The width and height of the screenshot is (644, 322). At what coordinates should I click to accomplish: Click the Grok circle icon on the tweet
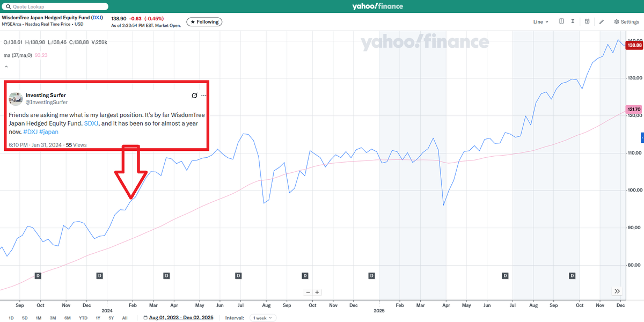(195, 96)
